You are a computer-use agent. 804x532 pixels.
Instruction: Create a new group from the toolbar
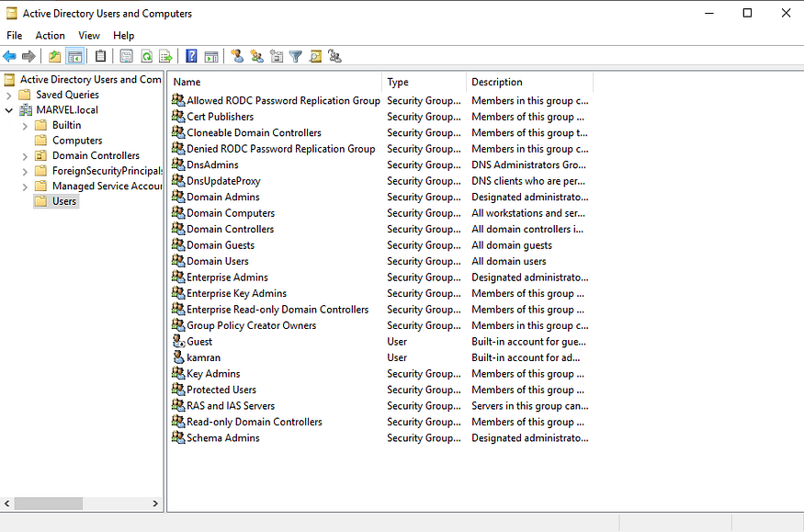click(x=256, y=56)
